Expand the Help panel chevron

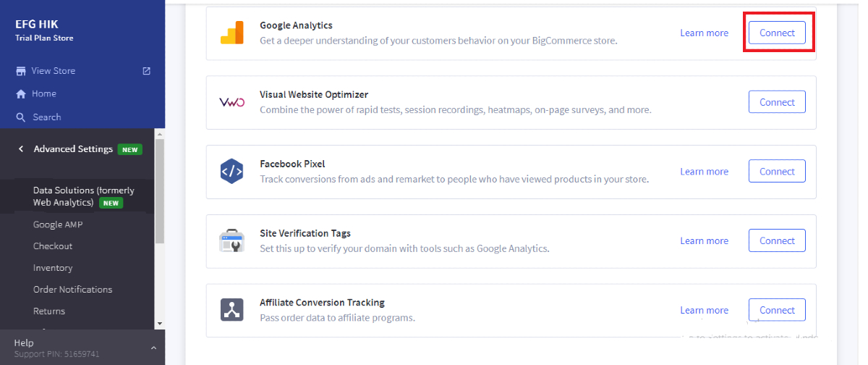point(153,348)
